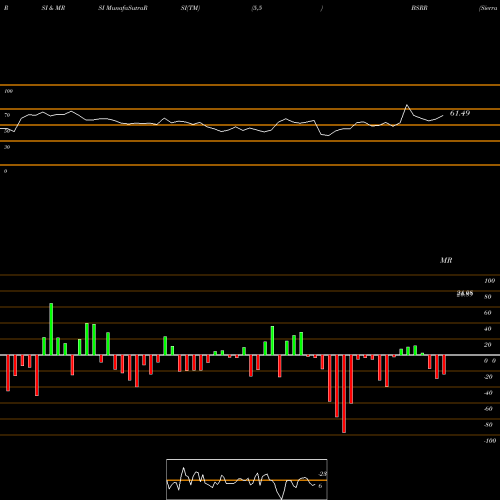Image resolution: width=500 pixels, height=500 pixels.
Task: Click the RSBR ticker label at top
Action: coord(419,8)
